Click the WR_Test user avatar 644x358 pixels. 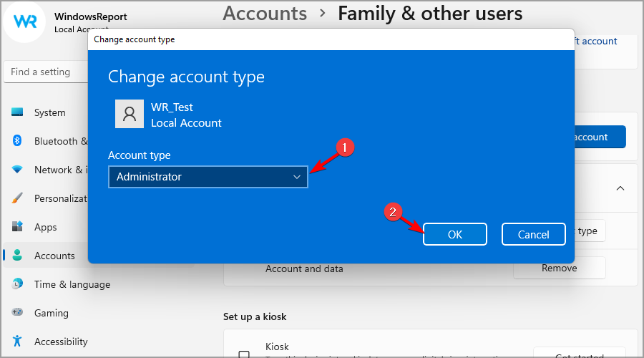[x=129, y=114]
